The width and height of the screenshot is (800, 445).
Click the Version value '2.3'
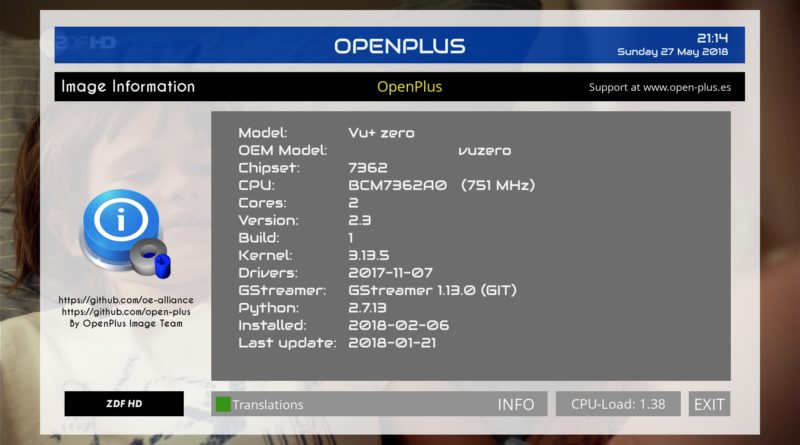pos(360,220)
